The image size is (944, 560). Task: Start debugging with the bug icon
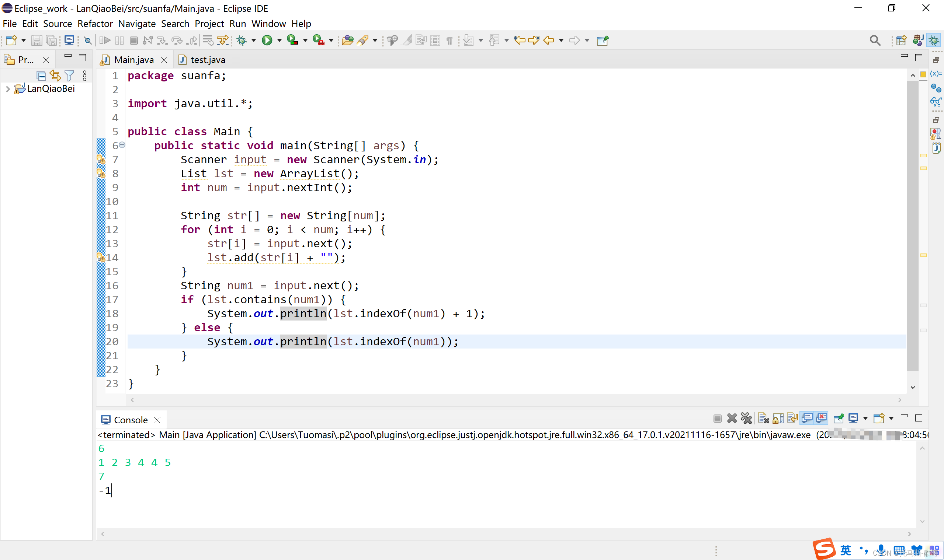coord(242,40)
